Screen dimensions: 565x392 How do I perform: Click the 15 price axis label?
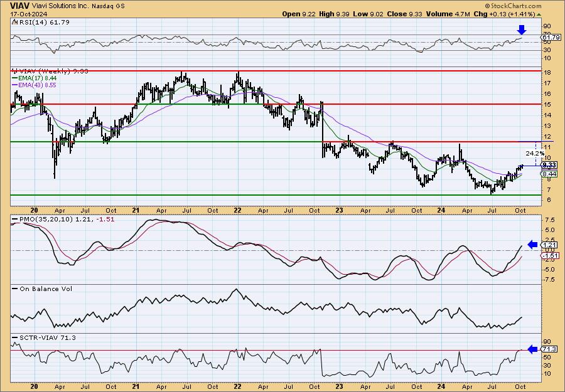point(546,104)
